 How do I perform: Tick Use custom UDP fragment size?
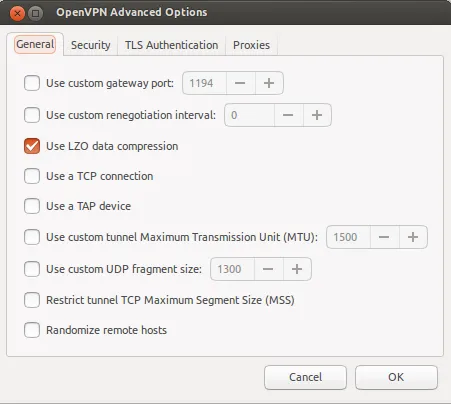point(32,269)
